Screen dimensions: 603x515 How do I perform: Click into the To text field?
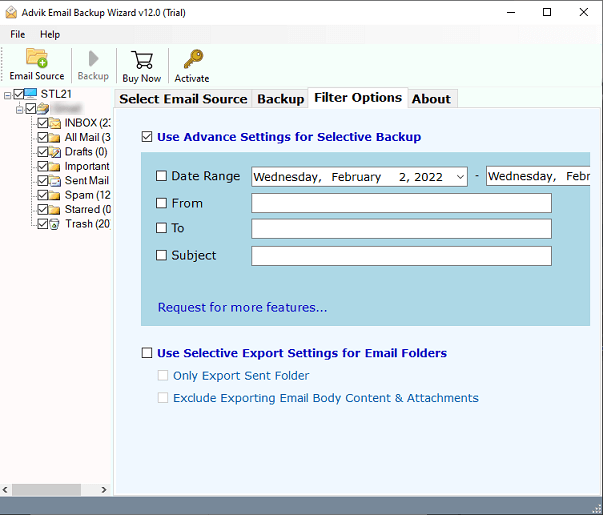401,229
